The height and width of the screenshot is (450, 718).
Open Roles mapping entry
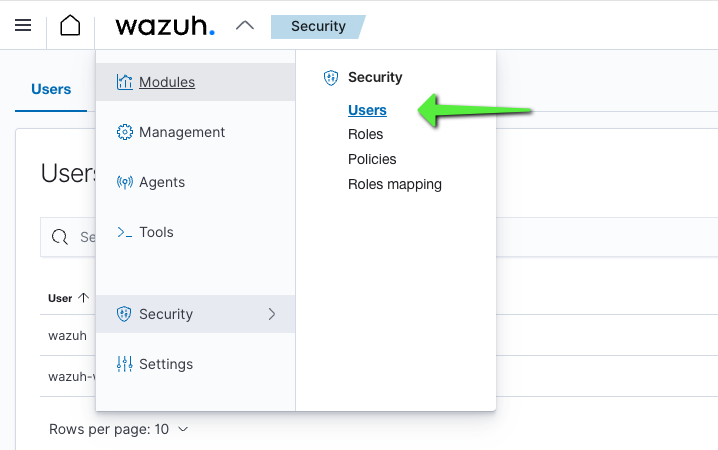[x=395, y=184]
